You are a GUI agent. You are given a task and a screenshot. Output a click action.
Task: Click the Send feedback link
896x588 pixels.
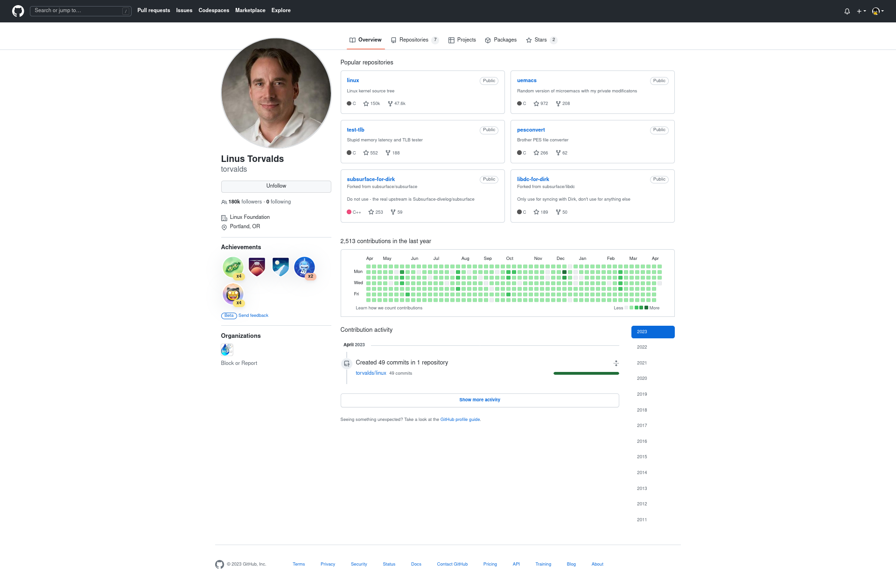coord(253,316)
